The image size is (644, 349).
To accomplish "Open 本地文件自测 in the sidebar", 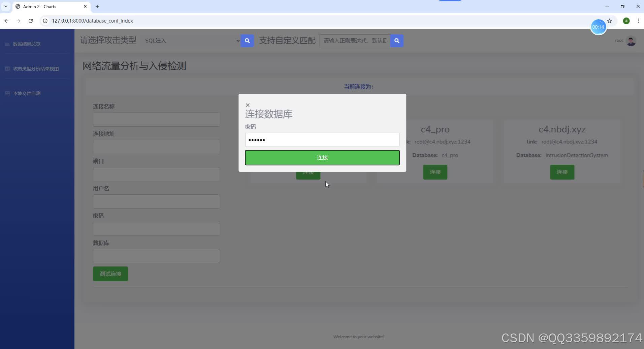I will pos(26,93).
